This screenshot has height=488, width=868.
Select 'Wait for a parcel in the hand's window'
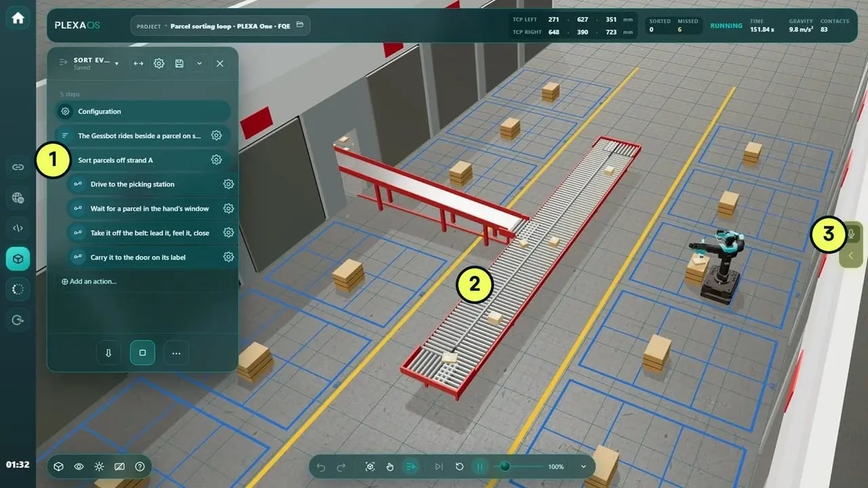pos(151,208)
